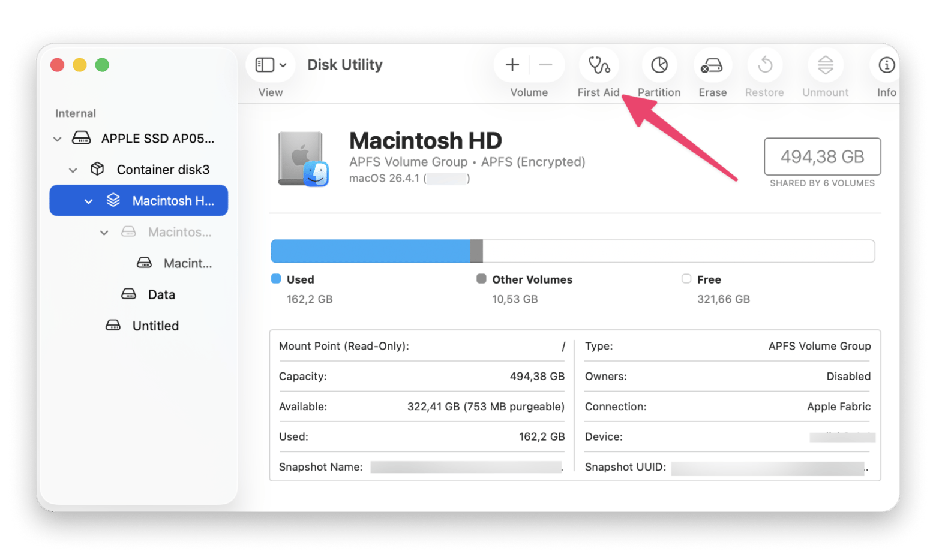
Task: Open the Partition pie icon
Action: 659,65
